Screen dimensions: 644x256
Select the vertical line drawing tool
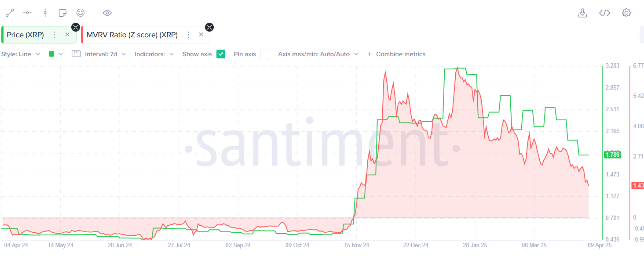(x=45, y=13)
